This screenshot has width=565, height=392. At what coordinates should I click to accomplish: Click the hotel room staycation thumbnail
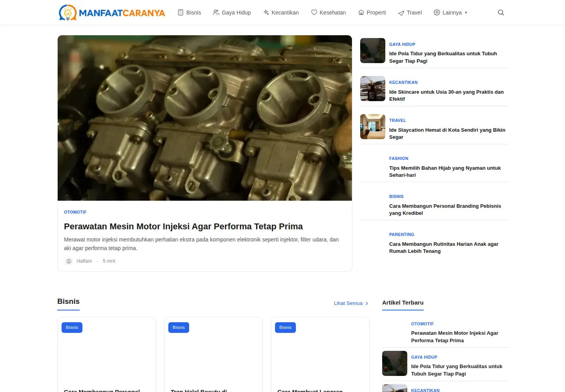coord(373,127)
